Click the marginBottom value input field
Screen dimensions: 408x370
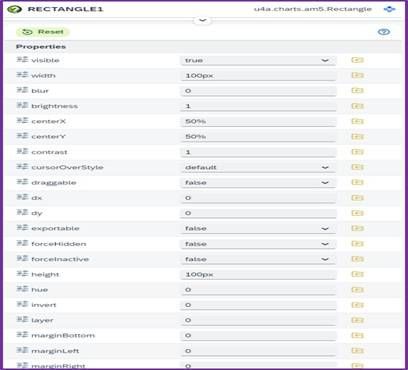tap(258, 336)
